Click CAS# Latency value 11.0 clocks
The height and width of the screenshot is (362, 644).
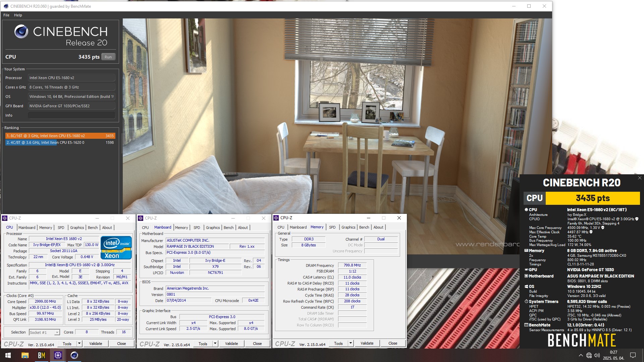click(352, 277)
